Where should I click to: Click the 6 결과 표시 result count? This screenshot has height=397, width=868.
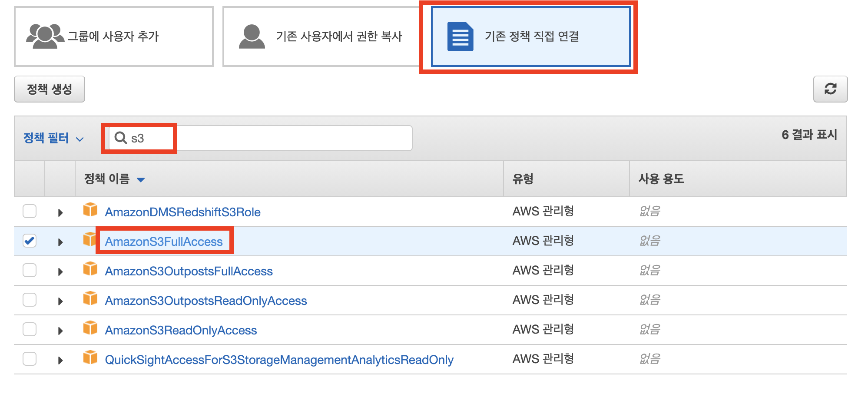tap(809, 135)
